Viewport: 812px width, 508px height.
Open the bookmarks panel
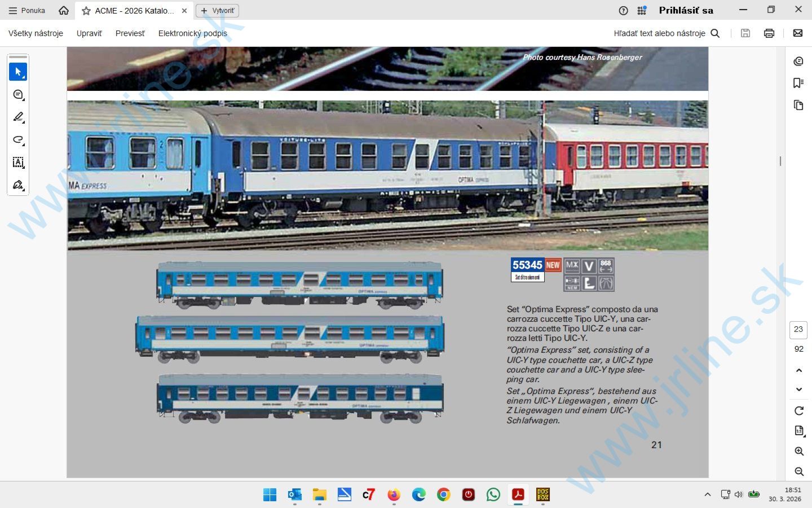pos(798,83)
